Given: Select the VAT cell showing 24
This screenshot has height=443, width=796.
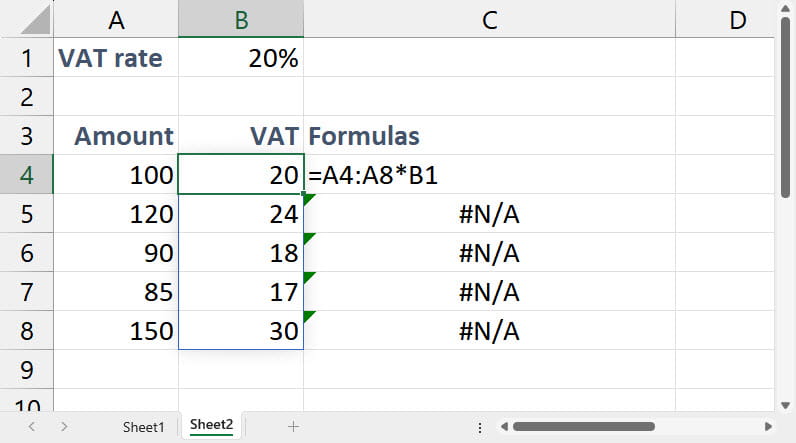Looking at the screenshot, I should 241,214.
